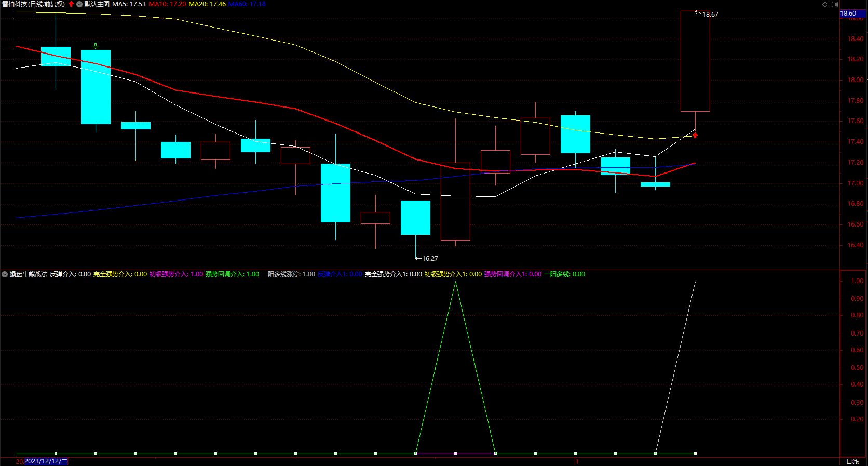
Task: Click the 一阳多线涨停: 1.00 value
Action: pos(288,274)
